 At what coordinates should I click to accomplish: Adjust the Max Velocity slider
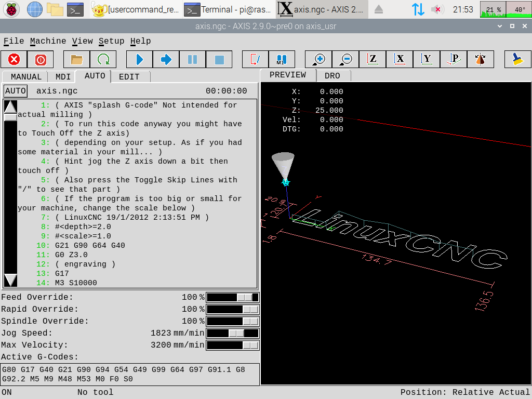point(233,345)
